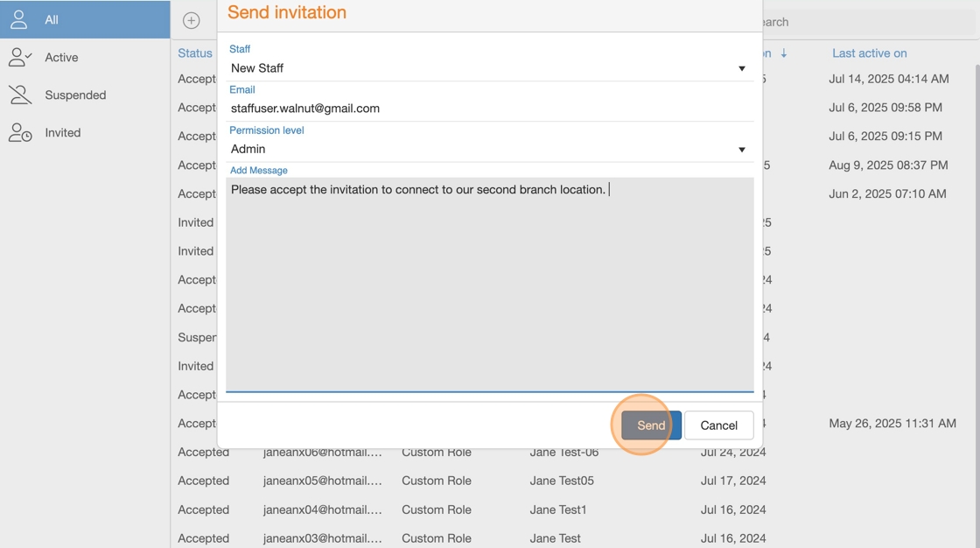Viewport: 980px width, 548px height.
Task: Sort by Last active on column header
Action: [869, 53]
